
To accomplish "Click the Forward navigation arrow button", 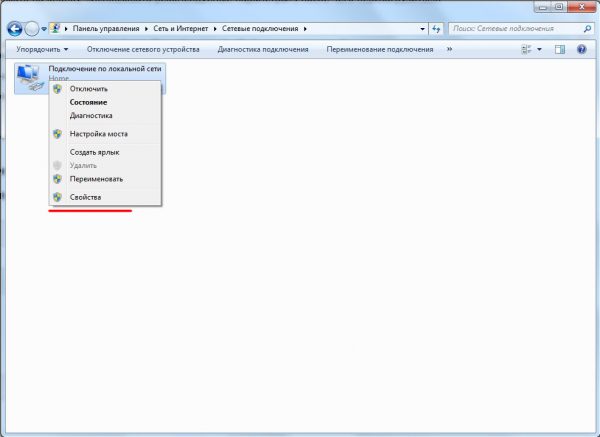I will (32, 29).
